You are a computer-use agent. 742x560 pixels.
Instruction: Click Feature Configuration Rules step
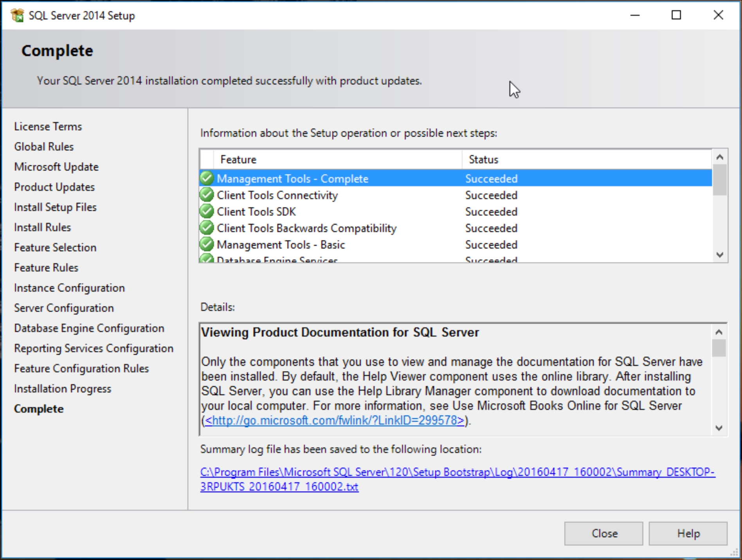(82, 368)
